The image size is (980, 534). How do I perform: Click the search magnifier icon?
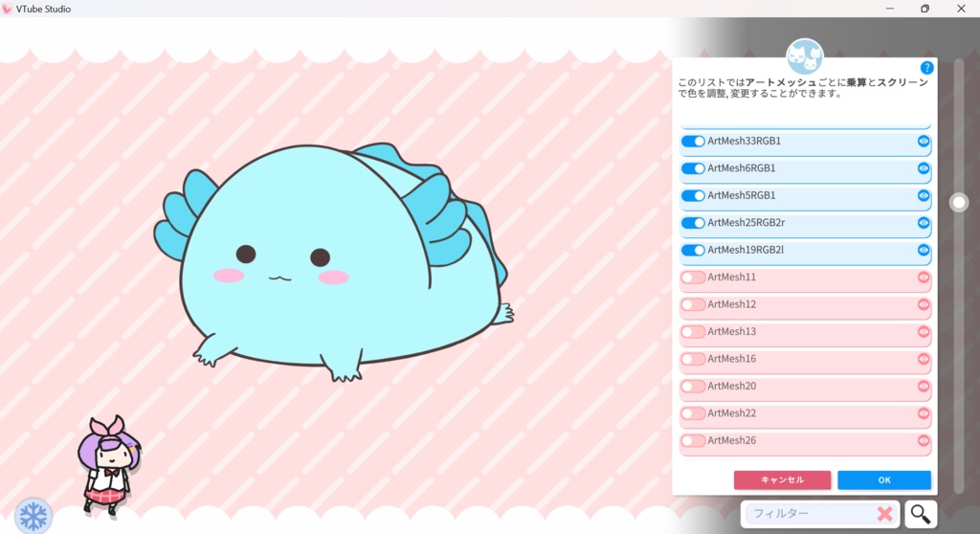pyautogui.click(x=920, y=514)
